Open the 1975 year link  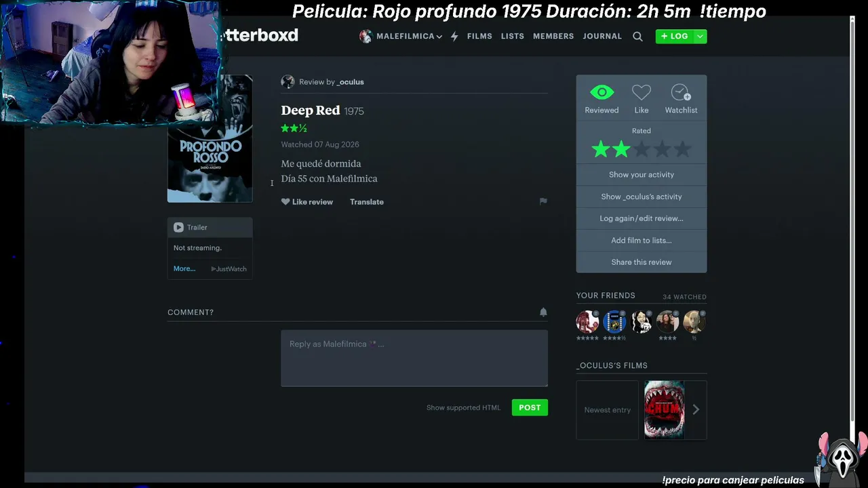coord(354,111)
